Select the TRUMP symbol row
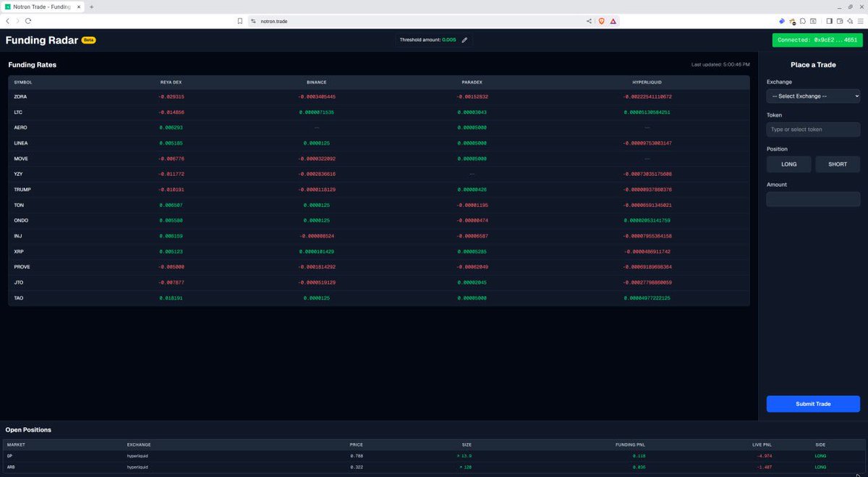Image resolution: width=868 pixels, height=477 pixels. click(x=379, y=190)
